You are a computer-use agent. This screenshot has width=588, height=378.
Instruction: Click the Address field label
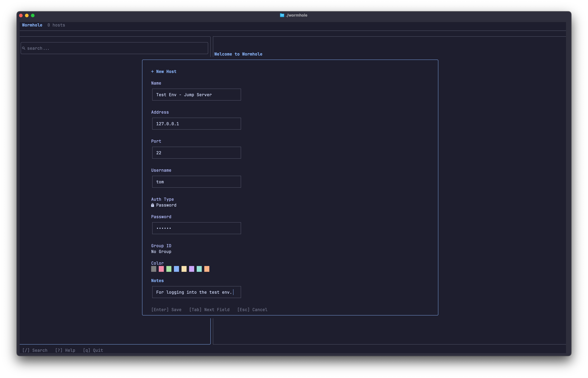click(x=160, y=112)
